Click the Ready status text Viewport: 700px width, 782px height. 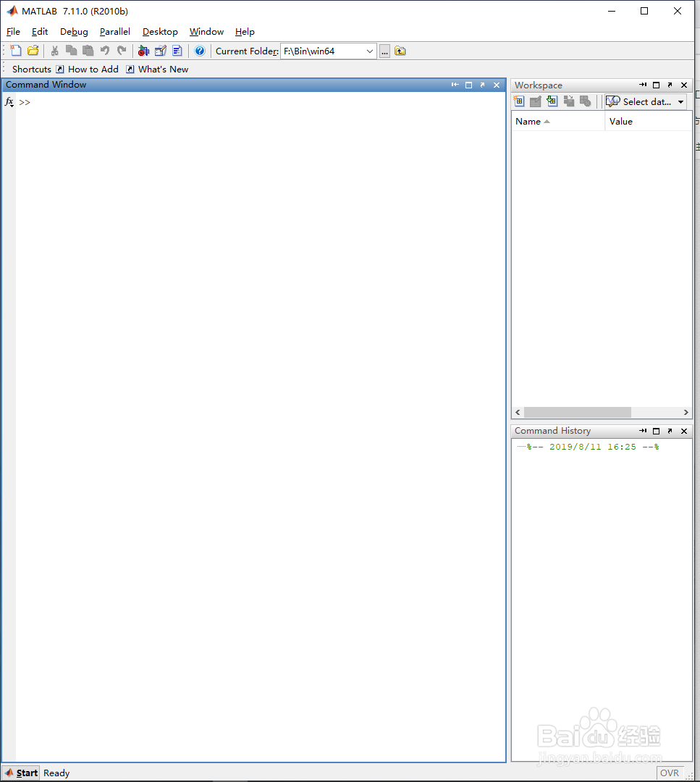pos(56,773)
